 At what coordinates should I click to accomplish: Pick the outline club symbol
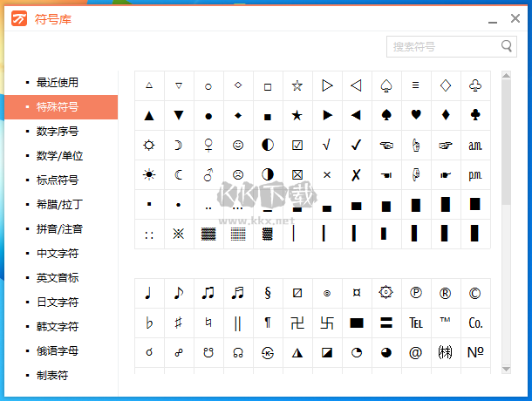475,85
